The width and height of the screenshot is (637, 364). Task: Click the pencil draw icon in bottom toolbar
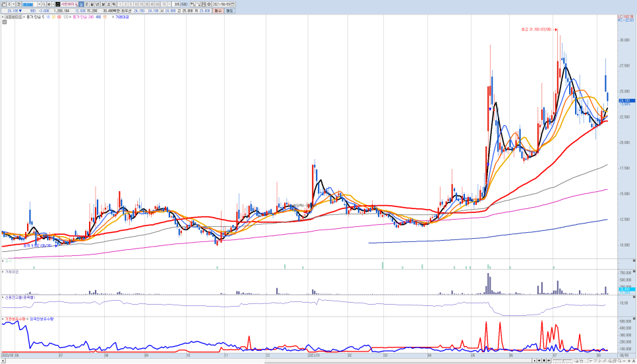click(x=605, y=361)
